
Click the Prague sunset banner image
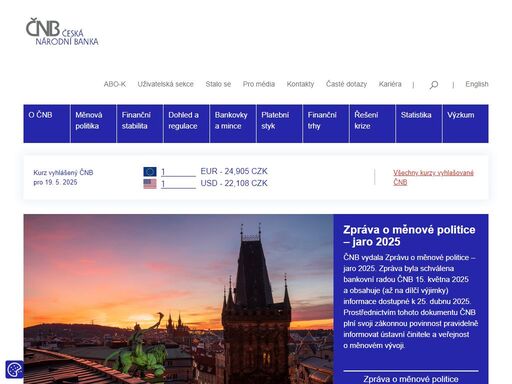coord(178,299)
